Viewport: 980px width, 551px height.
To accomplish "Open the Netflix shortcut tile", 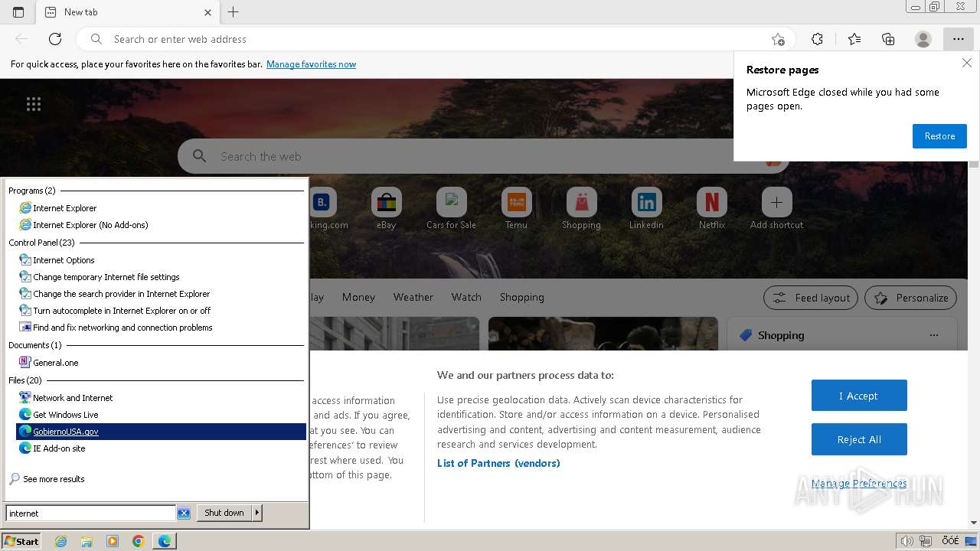I will point(712,208).
